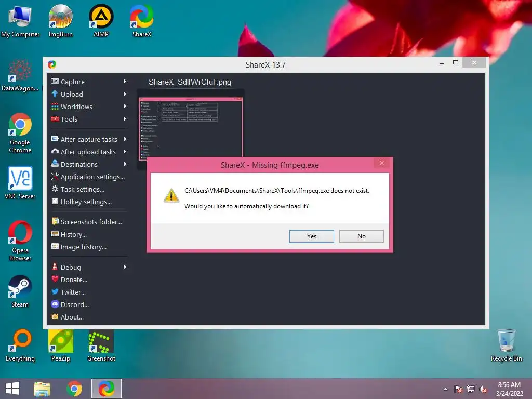Select the Google Chrome desktop icon
Viewport: 532px width, 399px height.
[20, 132]
